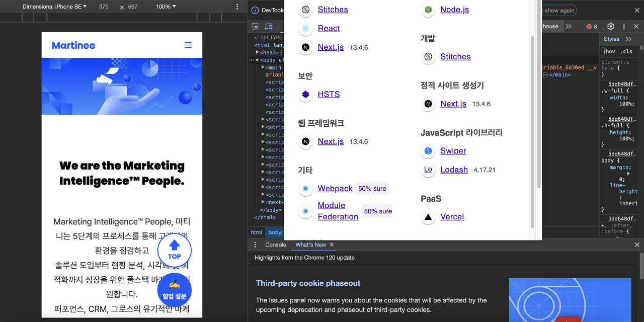644x322 pixels.
Task: Open the DevTools customize three-dot menu
Action: point(624,26)
